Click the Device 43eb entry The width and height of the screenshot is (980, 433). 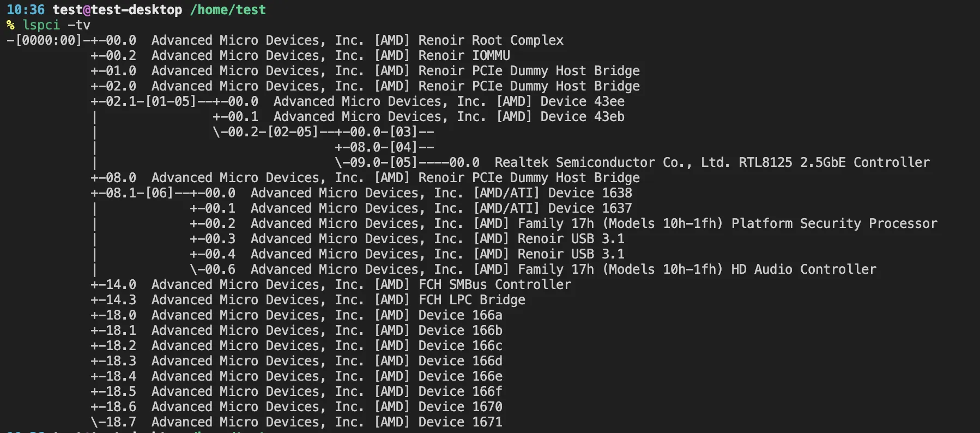pos(582,117)
